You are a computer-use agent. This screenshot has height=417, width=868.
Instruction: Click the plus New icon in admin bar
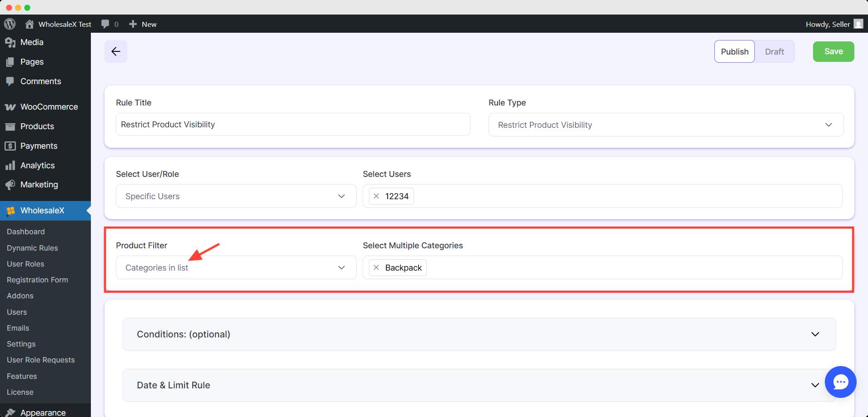133,24
